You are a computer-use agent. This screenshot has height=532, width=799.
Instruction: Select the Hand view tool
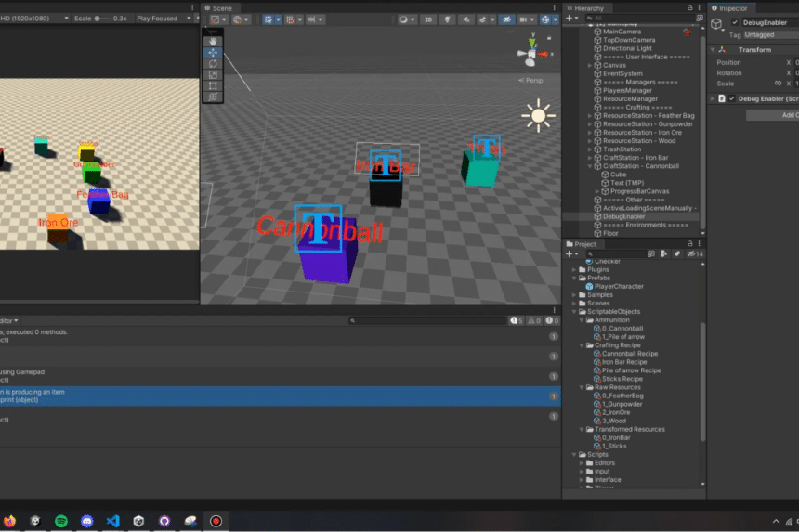[x=213, y=41]
